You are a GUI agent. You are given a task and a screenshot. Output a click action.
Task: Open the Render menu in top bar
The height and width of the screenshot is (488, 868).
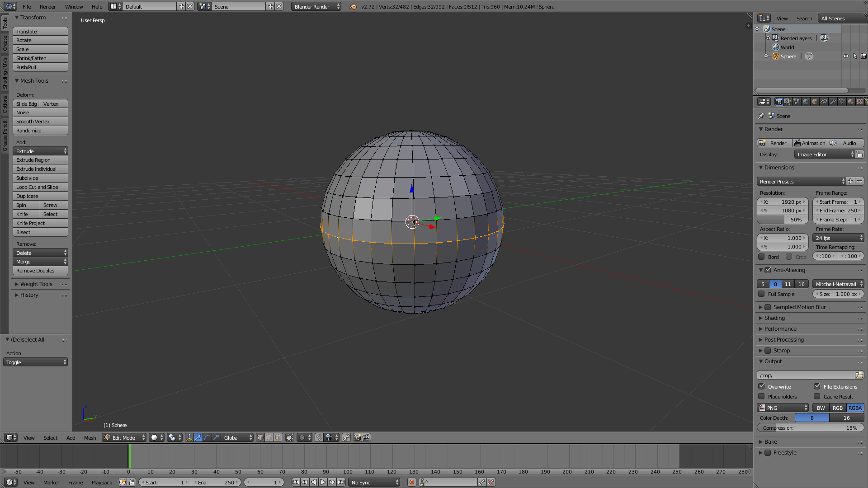[x=47, y=7]
